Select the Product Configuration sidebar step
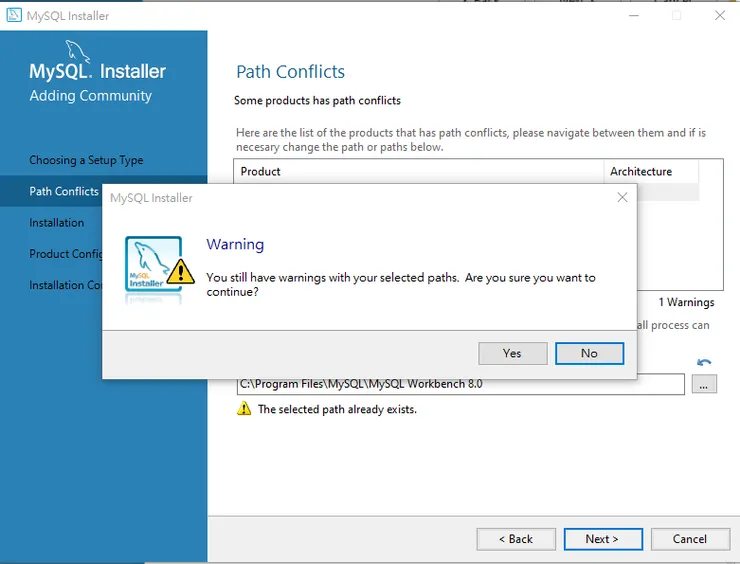Image resolution: width=740 pixels, height=564 pixels. 66,253
